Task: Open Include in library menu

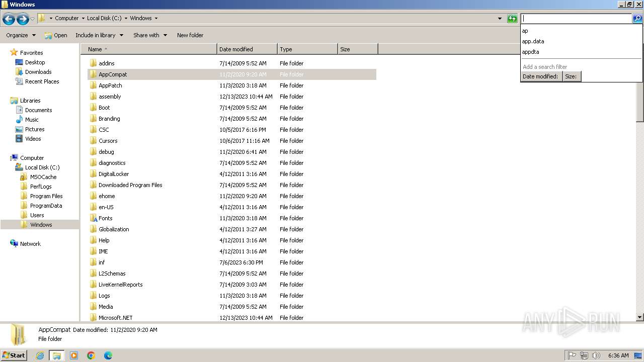Action: pos(99,35)
